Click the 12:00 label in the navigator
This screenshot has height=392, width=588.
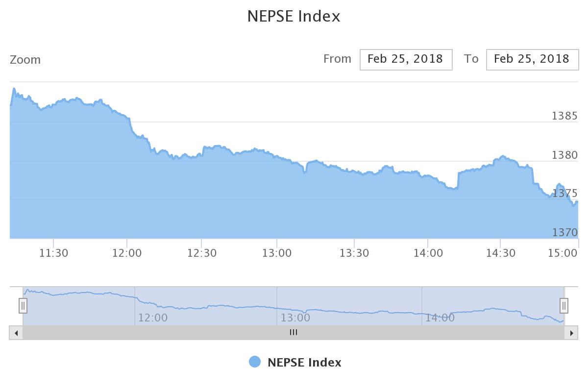point(153,318)
